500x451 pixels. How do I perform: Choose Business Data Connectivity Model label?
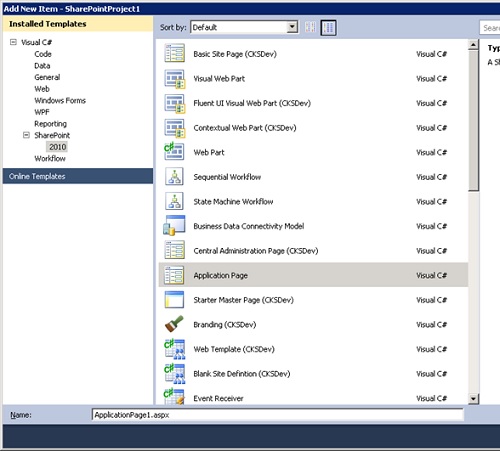coord(249,226)
